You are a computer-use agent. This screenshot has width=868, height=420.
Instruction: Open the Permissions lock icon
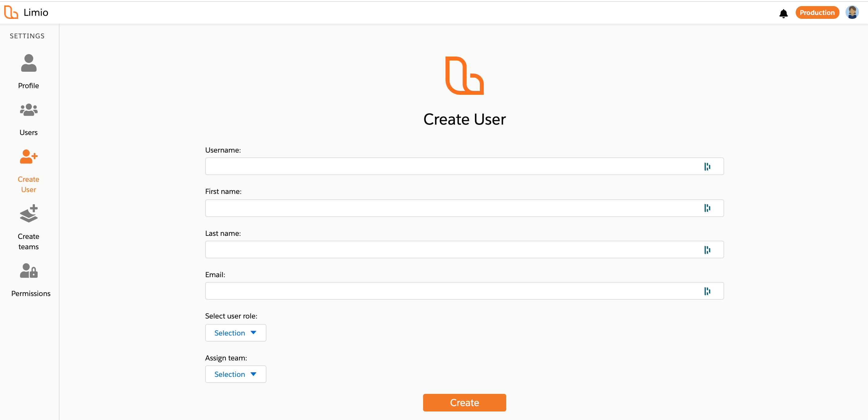29,270
